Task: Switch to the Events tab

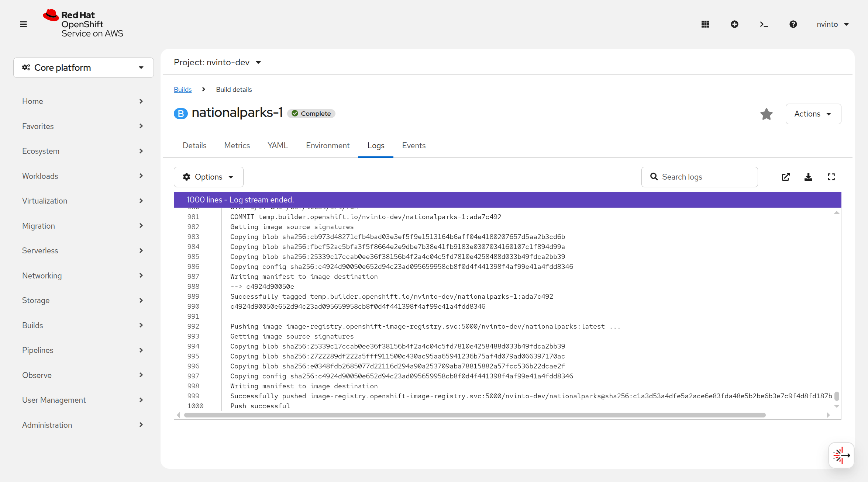Action: coord(414,146)
